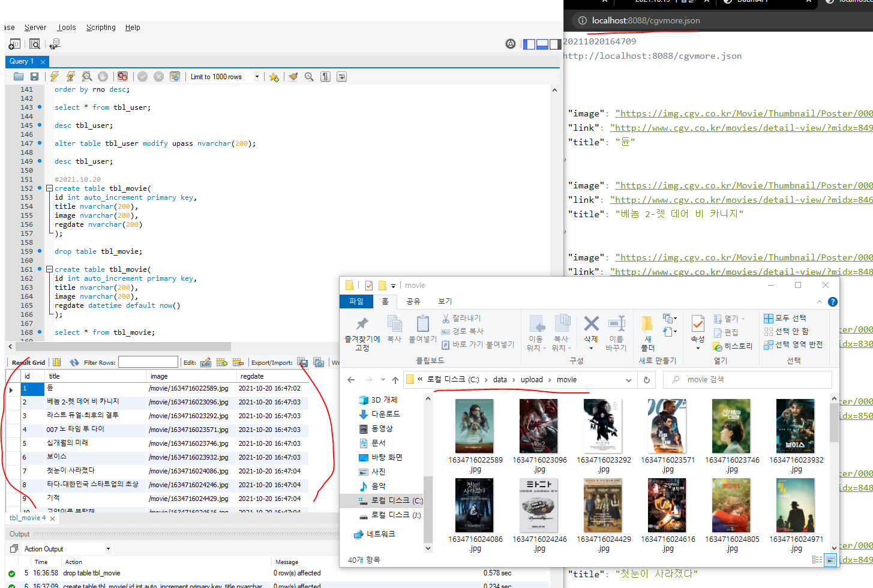Refresh result grid data icon
Viewport: 873px width, 588px height.
pos(74,362)
